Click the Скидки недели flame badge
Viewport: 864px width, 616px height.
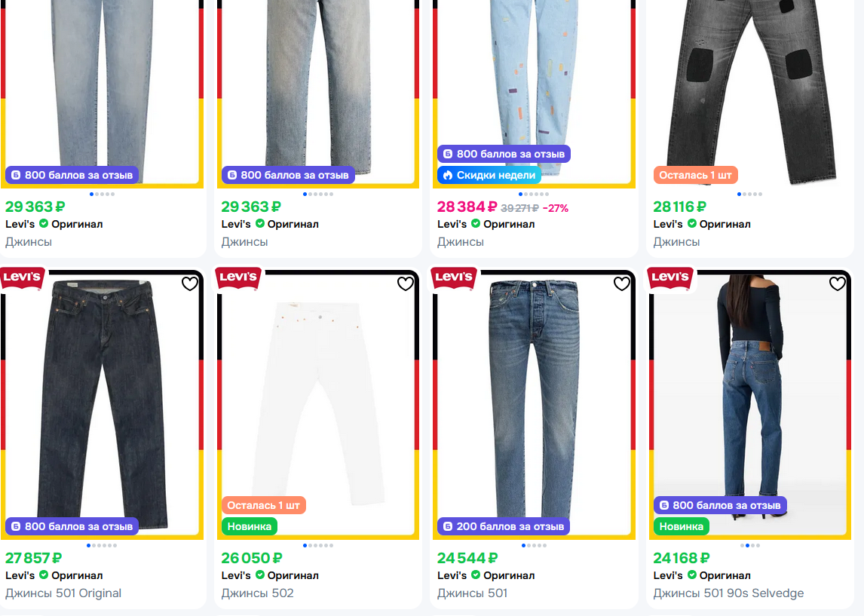click(489, 175)
